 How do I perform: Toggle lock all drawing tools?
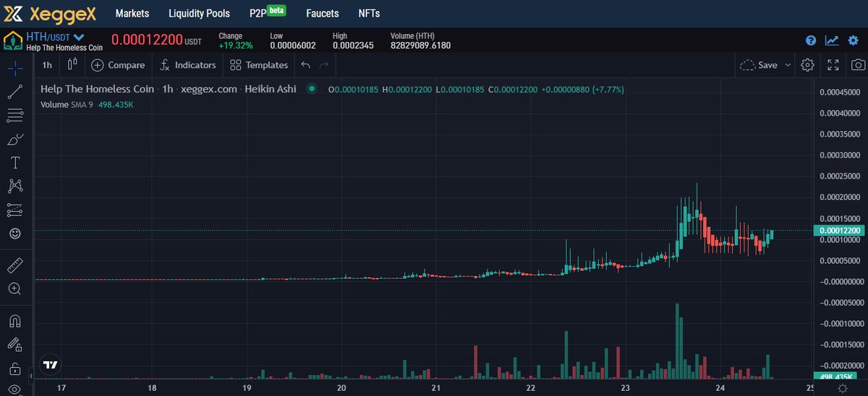(15, 369)
